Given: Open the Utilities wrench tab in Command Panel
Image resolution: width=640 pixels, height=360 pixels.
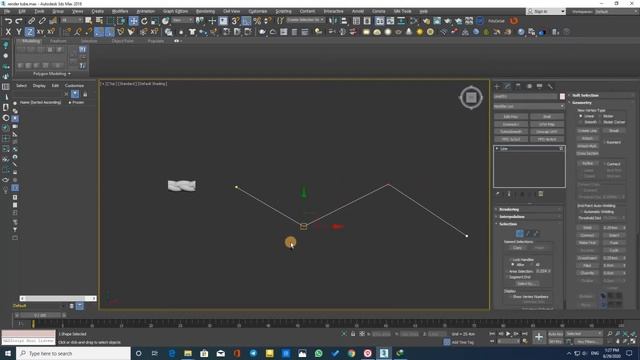Looking at the screenshot, I should [550, 86].
